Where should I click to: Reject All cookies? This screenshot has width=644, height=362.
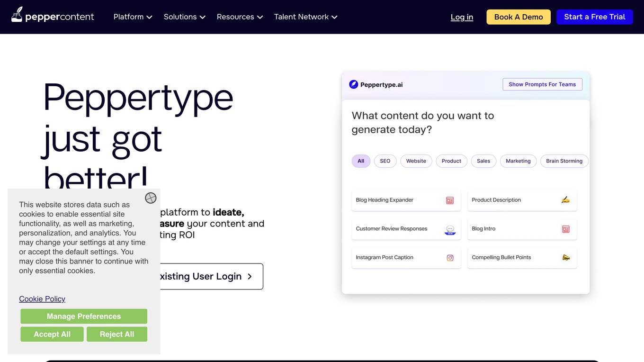[117, 334]
